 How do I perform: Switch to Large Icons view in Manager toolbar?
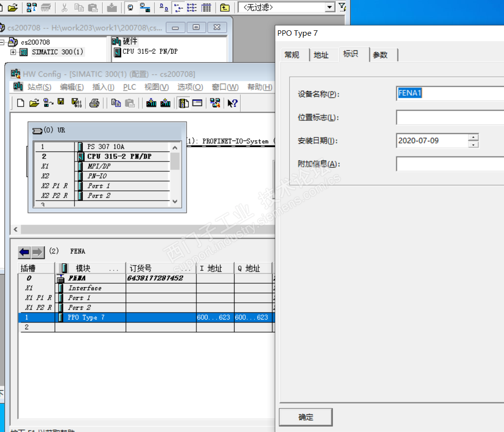tap(164, 7)
